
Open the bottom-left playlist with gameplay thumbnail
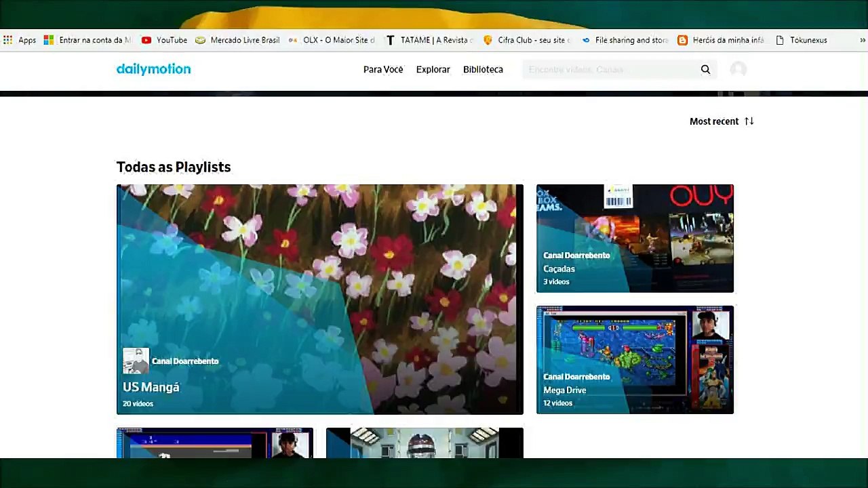[215, 443]
